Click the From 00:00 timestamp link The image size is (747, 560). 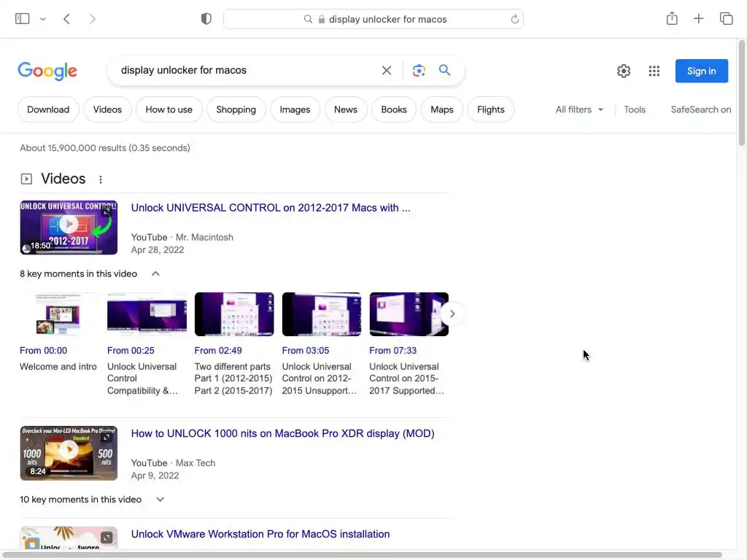click(x=43, y=351)
